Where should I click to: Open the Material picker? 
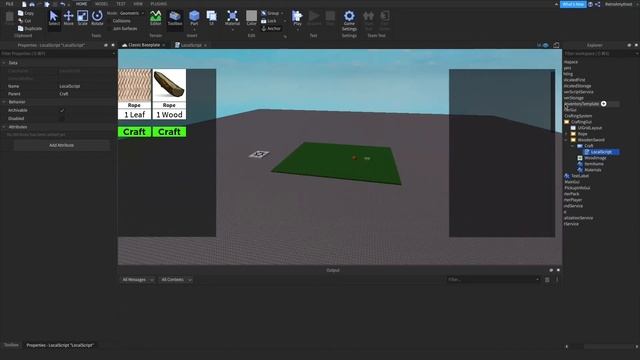point(232,18)
